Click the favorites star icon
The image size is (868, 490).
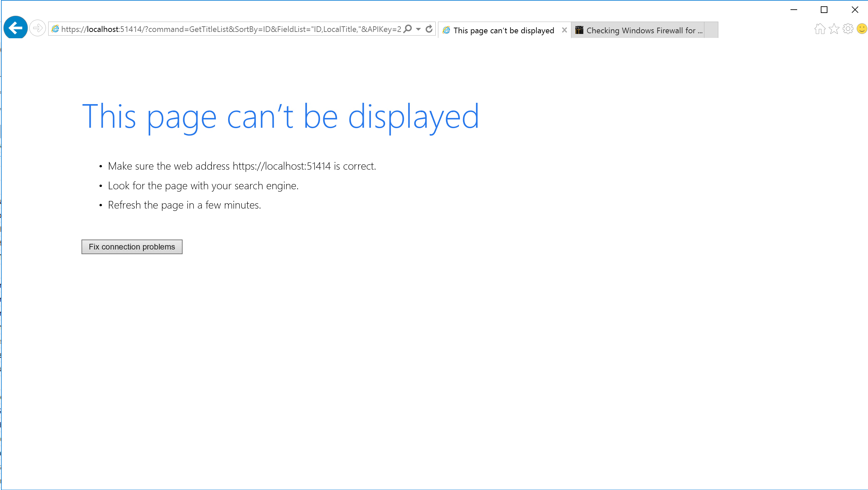833,29
